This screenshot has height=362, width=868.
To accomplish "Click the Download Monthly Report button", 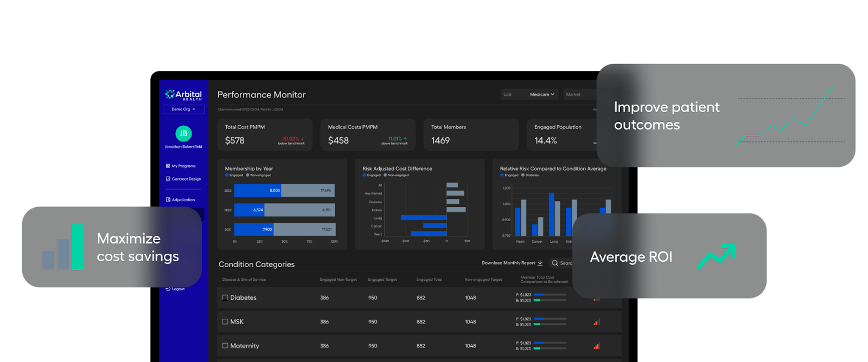I will point(512,263).
